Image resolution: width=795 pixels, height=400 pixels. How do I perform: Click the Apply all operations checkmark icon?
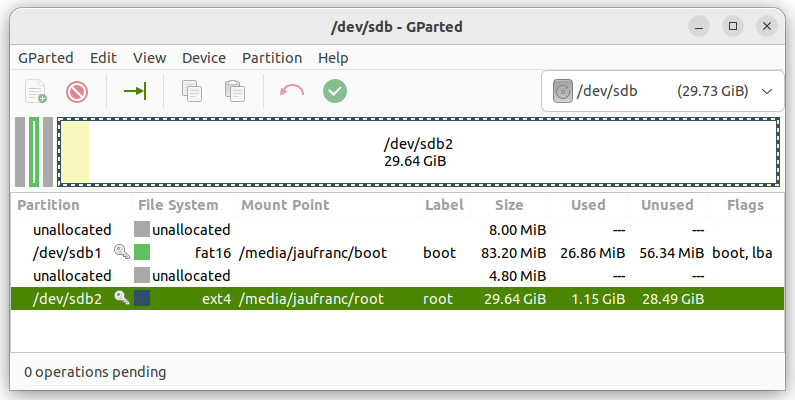[335, 91]
